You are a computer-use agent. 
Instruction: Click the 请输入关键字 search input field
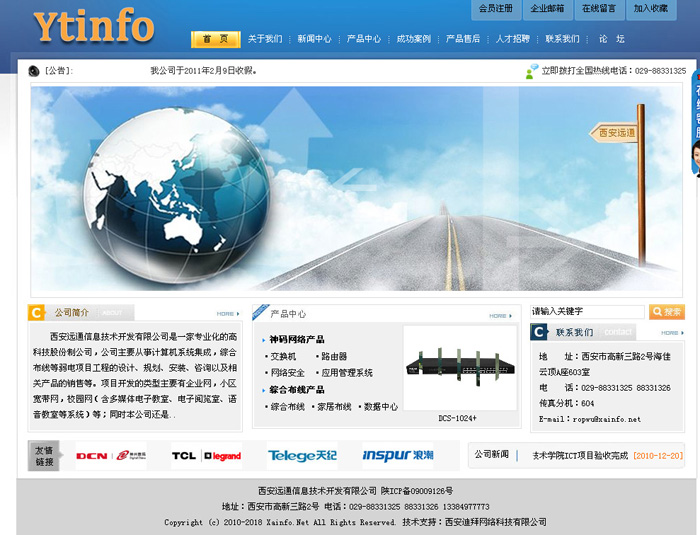tap(587, 311)
